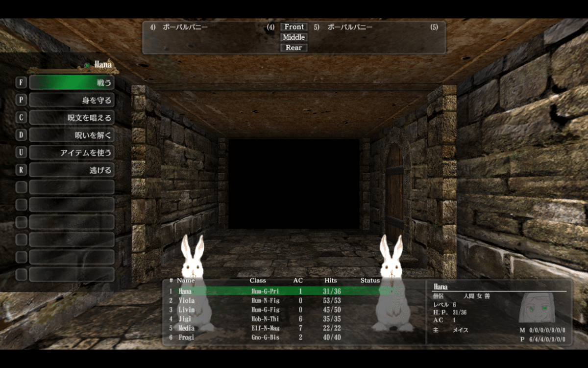The image size is (588, 368).
Task: Click the R hotkey icon
Action: (x=21, y=170)
